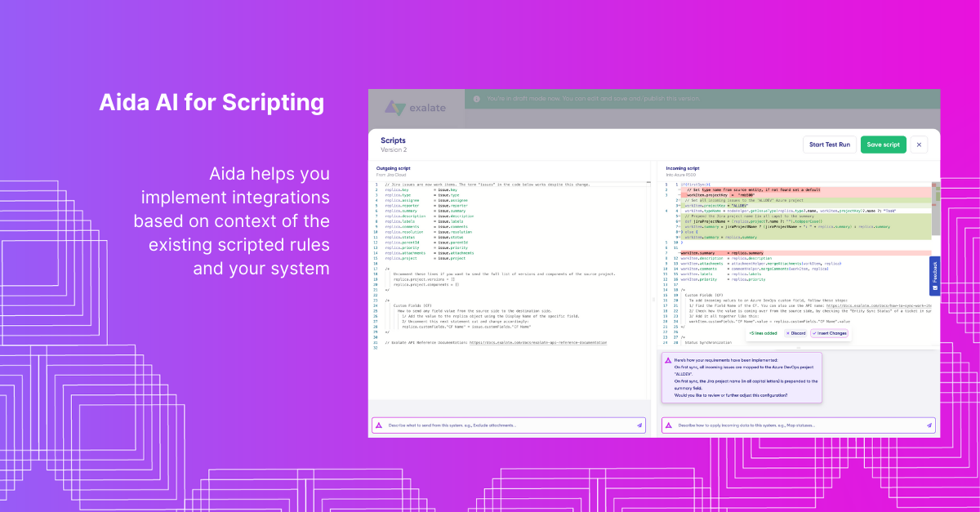Viewport: 980px width, 512px height.
Task: Click the 'Scripts' dialog title
Action: click(393, 140)
